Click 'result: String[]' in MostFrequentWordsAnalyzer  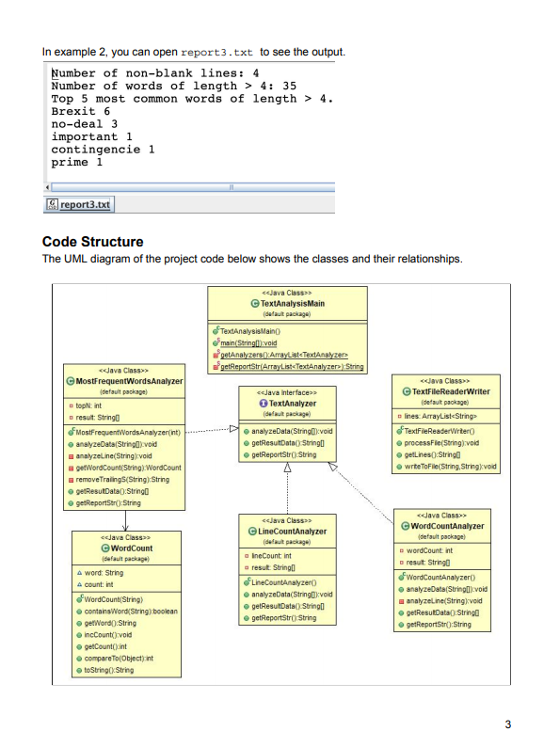(x=94, y=418)
